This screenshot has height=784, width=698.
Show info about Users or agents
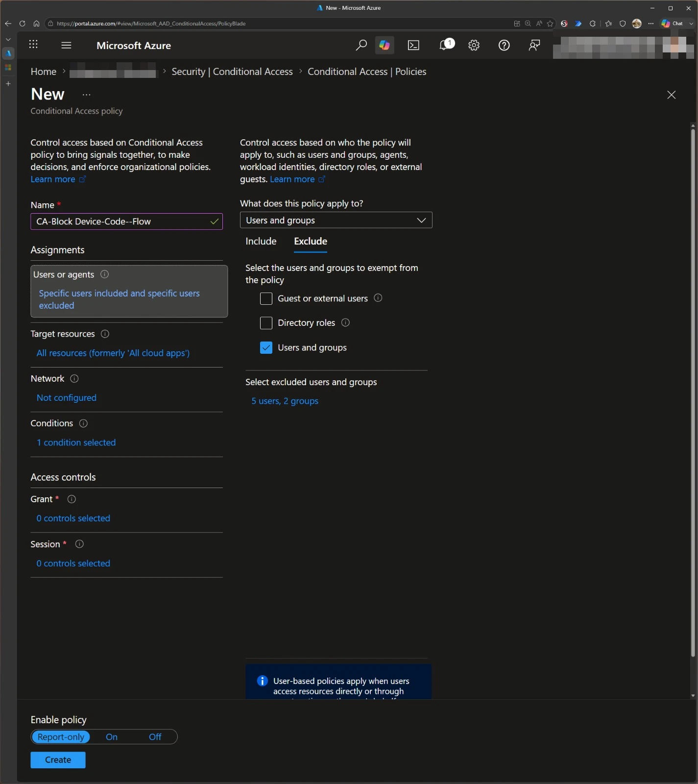tap(104, 274)
